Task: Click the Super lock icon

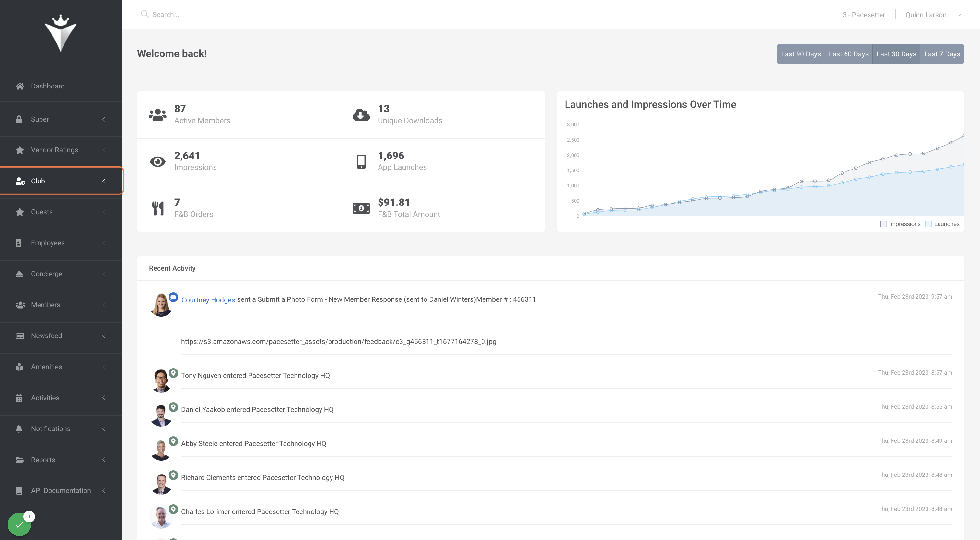Action: 19,119
